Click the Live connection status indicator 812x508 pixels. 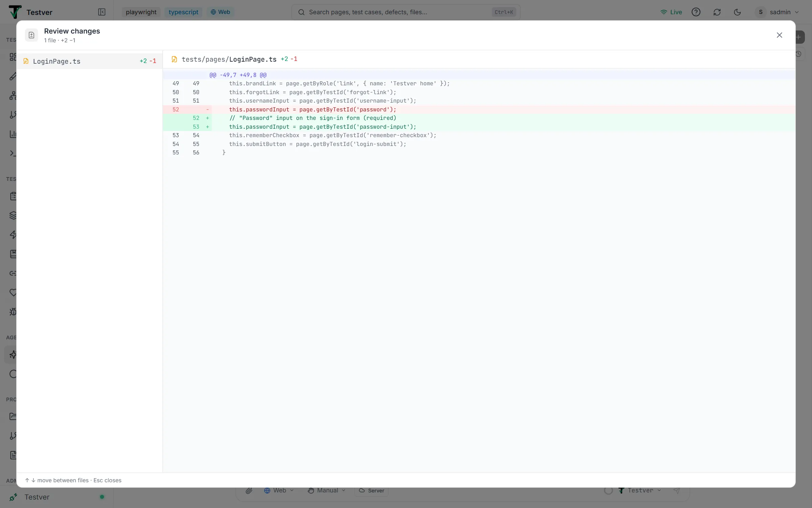[x=671, y=12]
